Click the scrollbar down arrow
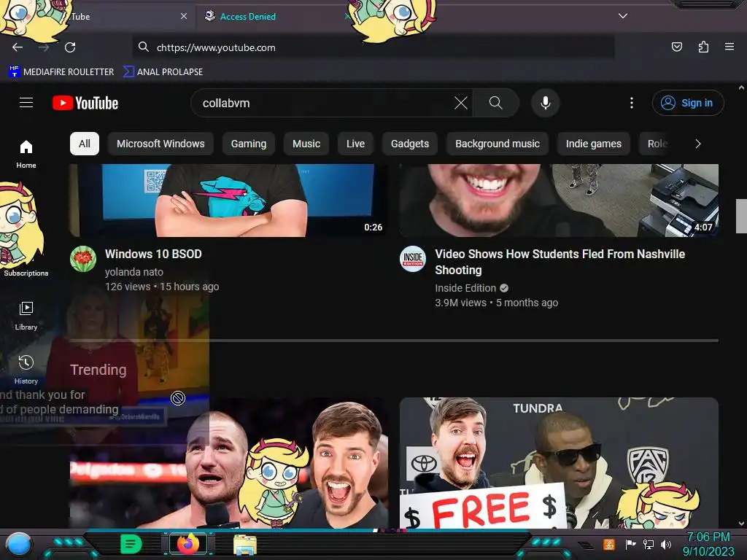The image size is (747, 560). (x=741, y=524)
